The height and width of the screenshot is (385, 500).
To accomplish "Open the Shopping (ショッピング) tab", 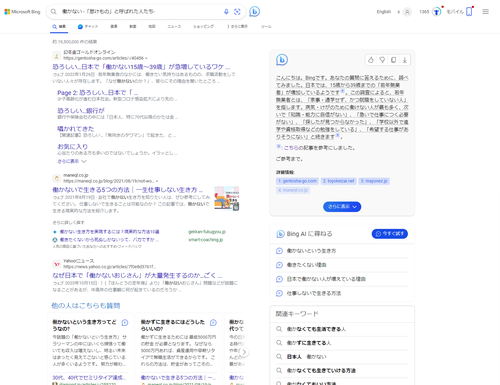I will click(x=203, y=26).
